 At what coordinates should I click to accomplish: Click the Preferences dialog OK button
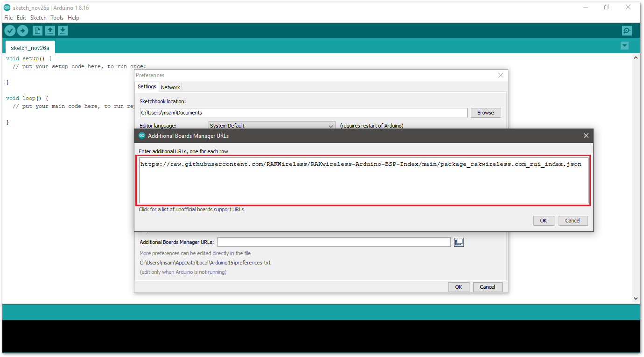pos(458,287)
